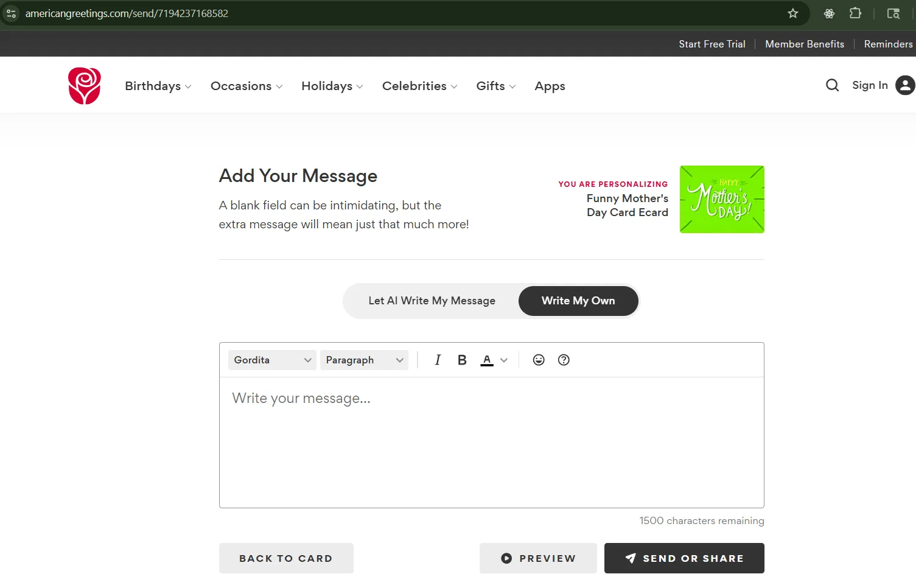The height and width of the screenshot is (588, 916).
Task: Apply bold formatting
Action: (x=462, y=360)
